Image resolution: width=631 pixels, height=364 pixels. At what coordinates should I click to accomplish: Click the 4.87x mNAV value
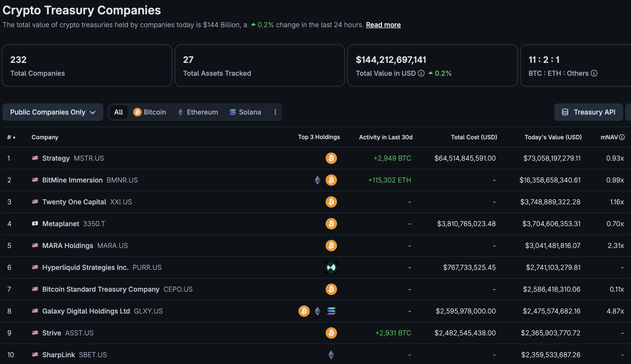(x=615, y=311)
